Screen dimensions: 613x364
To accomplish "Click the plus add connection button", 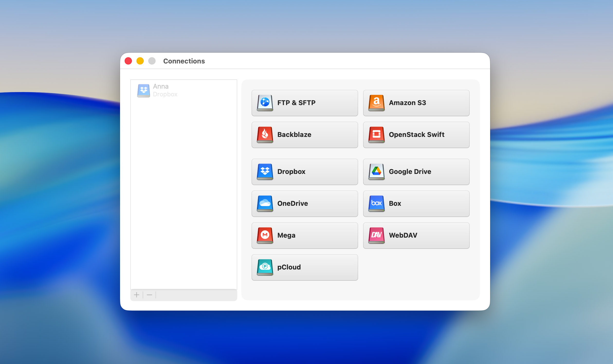I will (137, 295).
